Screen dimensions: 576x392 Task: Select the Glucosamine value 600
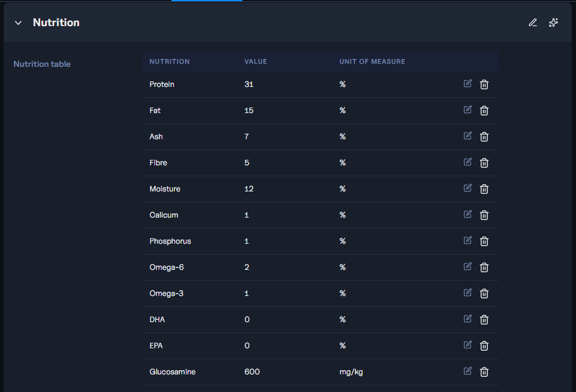[x=252, y=372]
